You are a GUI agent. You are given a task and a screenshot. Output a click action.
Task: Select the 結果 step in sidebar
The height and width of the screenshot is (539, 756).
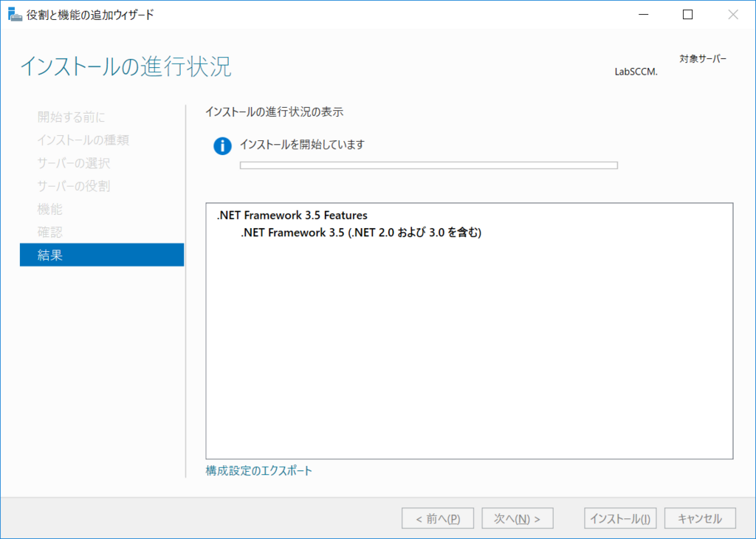click(x=102, y=255)
